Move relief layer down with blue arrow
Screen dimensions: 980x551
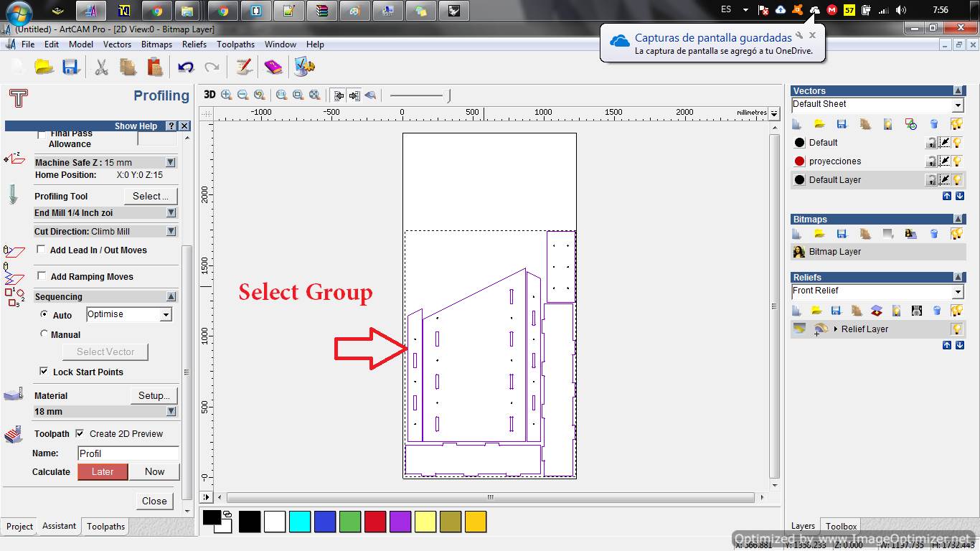[959, 345]
